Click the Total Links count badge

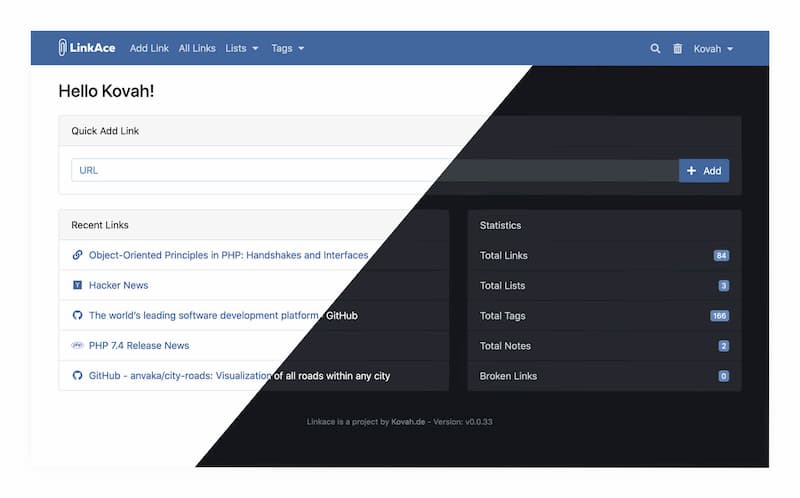tap(721, 255)
